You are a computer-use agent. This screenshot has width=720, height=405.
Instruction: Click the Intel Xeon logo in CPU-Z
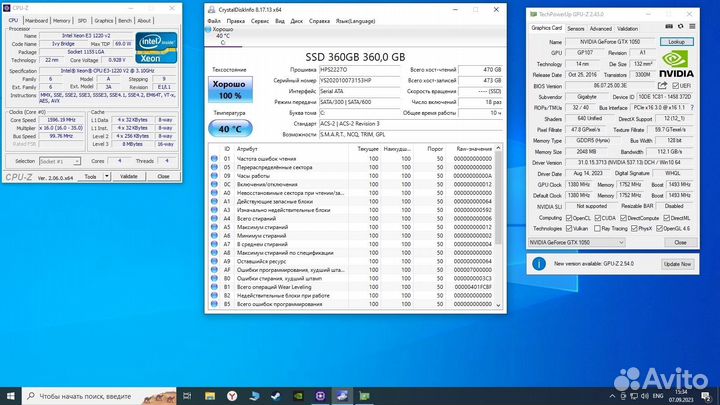point(156,48)
